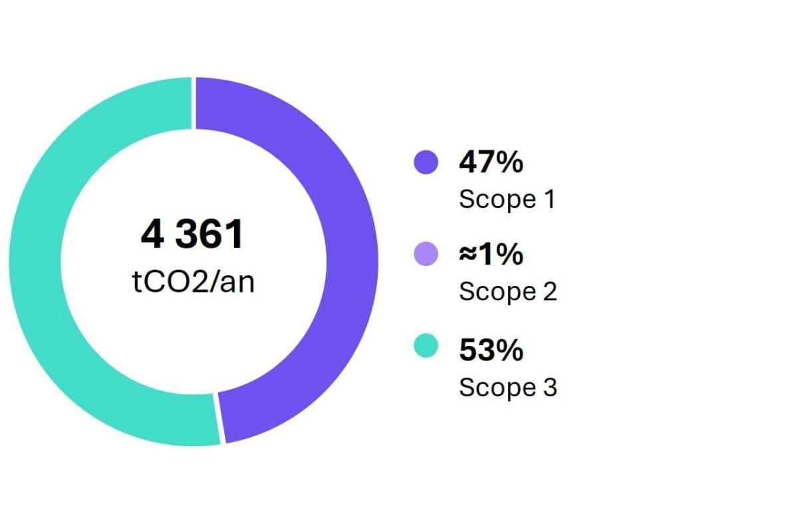The width and height of the screenshot is (798, 532).
Task: Select the 53% legend value
Action: [x=491, y=350]
